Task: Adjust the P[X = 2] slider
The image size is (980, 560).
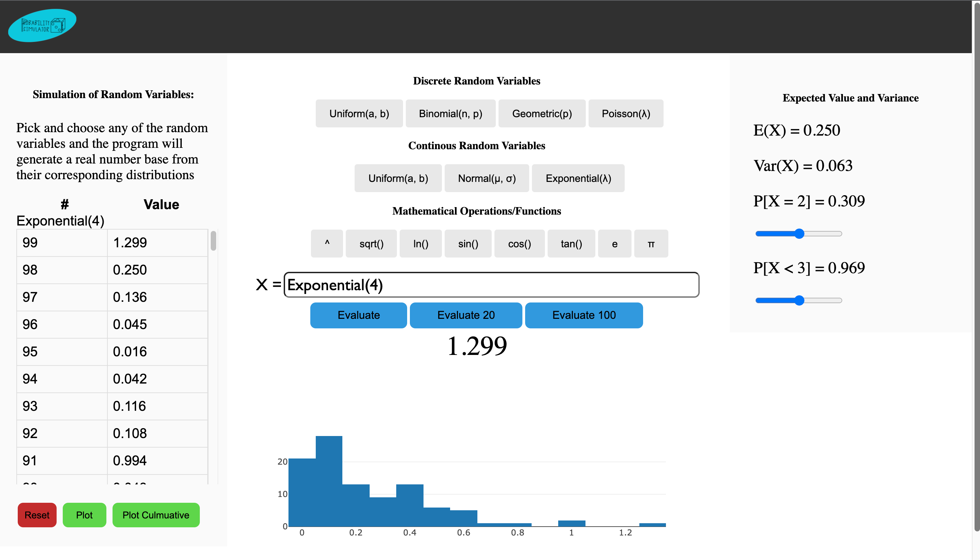Action: tap(799, 233)
